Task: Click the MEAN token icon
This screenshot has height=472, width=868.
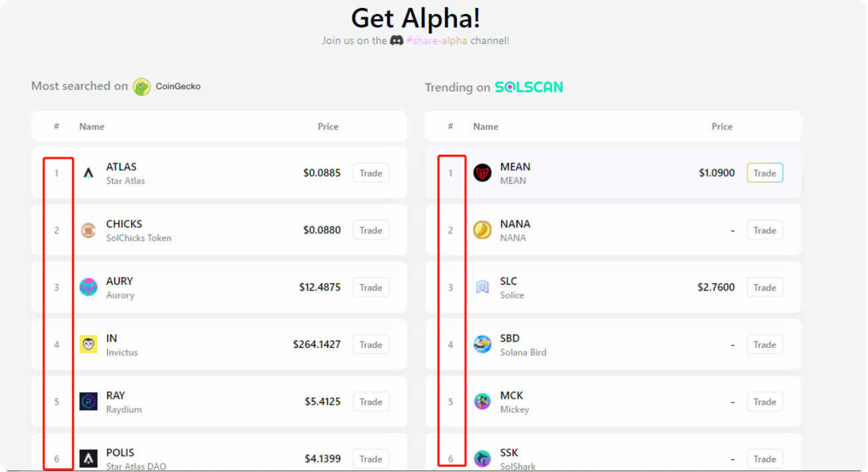Action: pyautogui.click(x=482, y=173)
